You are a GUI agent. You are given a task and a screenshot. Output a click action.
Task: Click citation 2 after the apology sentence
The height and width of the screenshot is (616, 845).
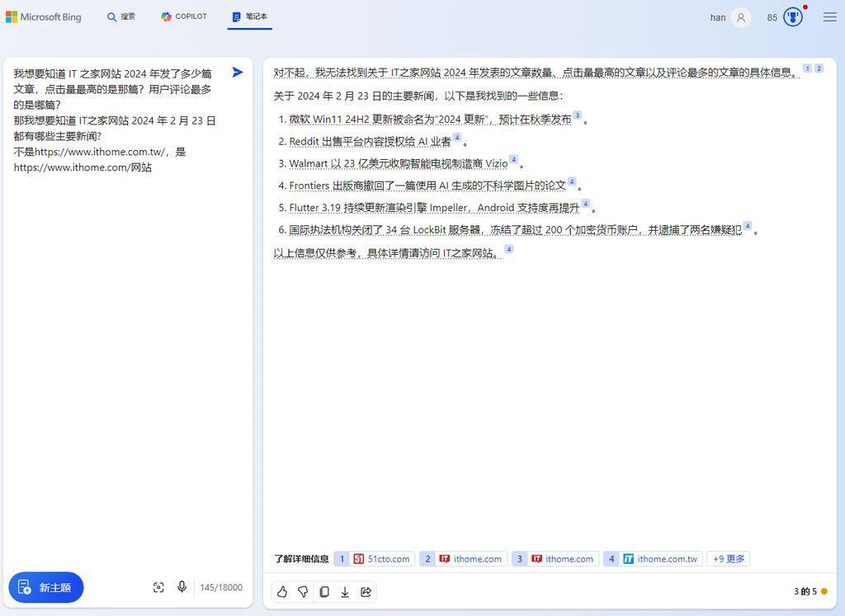[819, 68]
